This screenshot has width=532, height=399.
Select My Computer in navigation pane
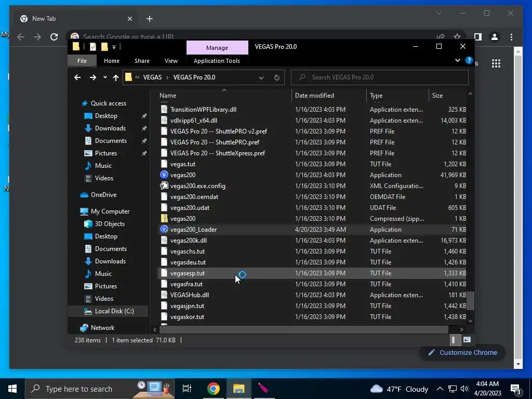point(110,211)
